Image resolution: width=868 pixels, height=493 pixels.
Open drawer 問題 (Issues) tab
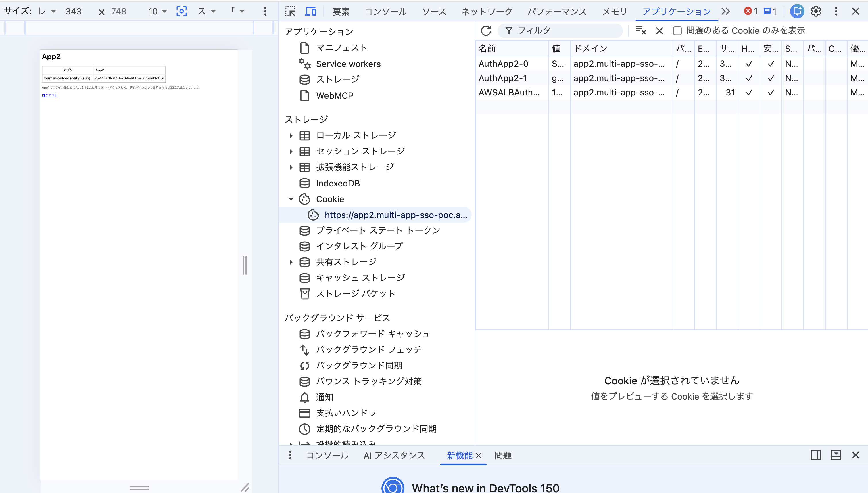tap(503, 456)
